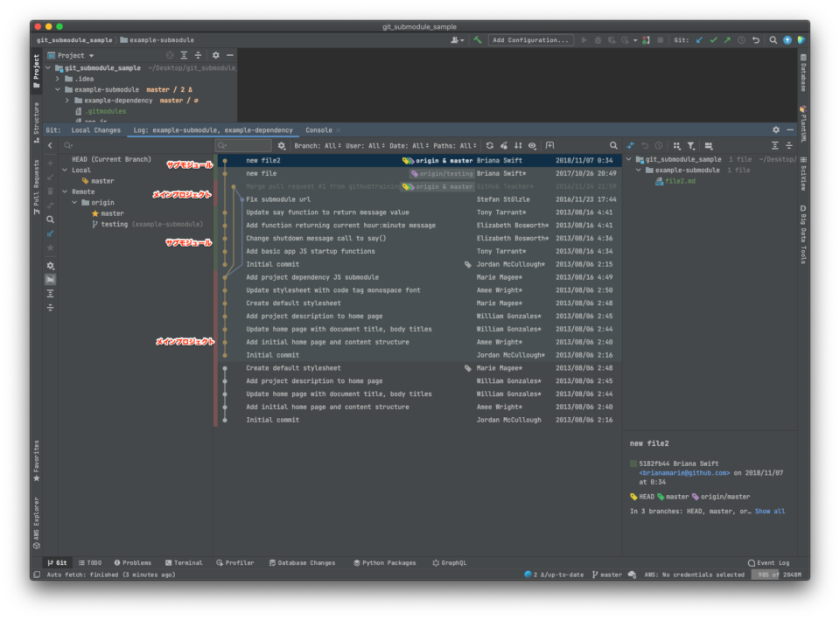This screenshot has width=840, height=620.
Task: Refresh the Git log
Action: coord(490,145)
